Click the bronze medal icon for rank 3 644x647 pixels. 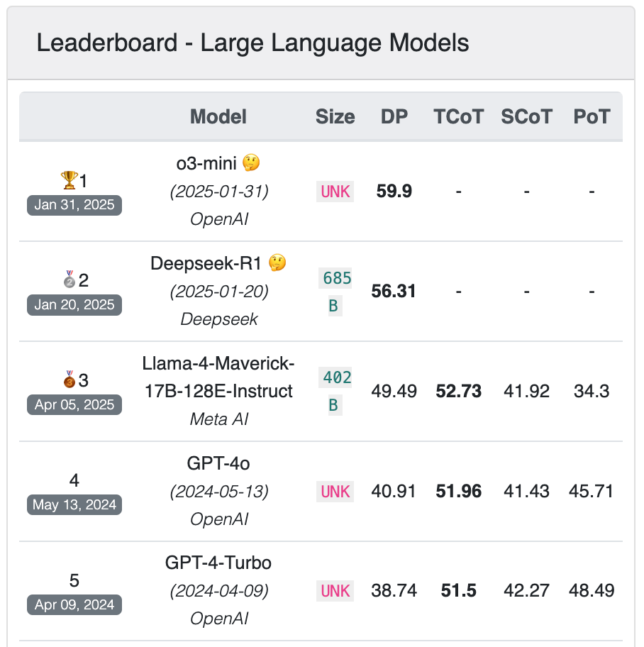pyautogui.click(x=69, y=380)
